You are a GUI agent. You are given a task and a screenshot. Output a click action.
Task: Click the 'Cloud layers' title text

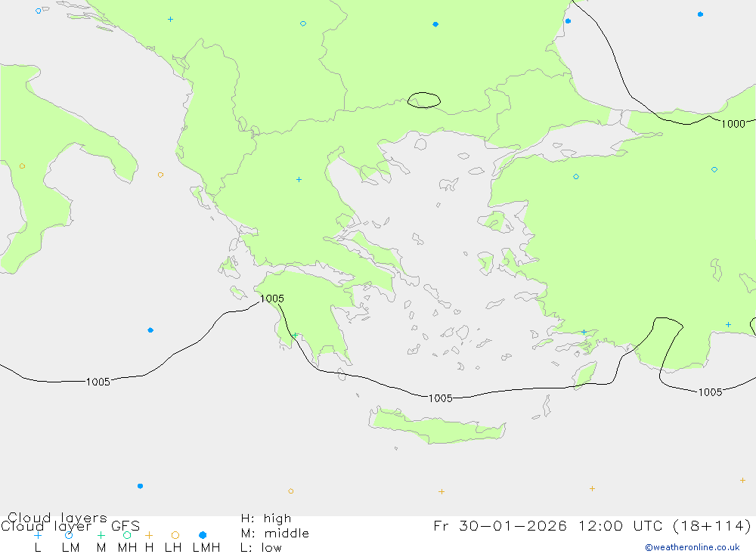coord(57,518)
